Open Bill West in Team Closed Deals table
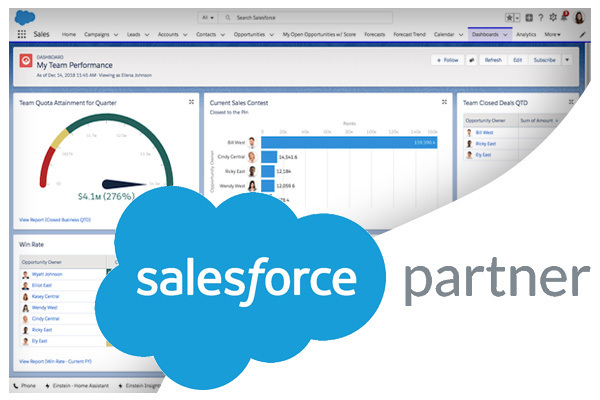The width and height of the screenshot is (600, 400). [484, 132]
